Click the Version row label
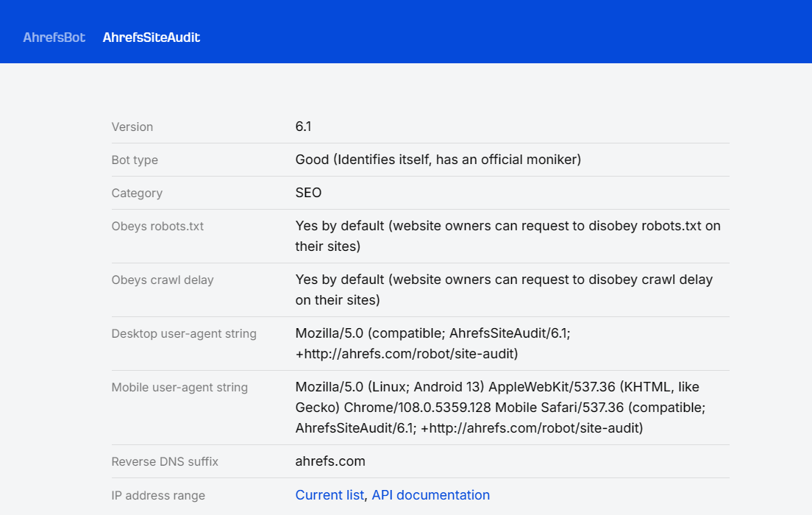 [132, 127]
